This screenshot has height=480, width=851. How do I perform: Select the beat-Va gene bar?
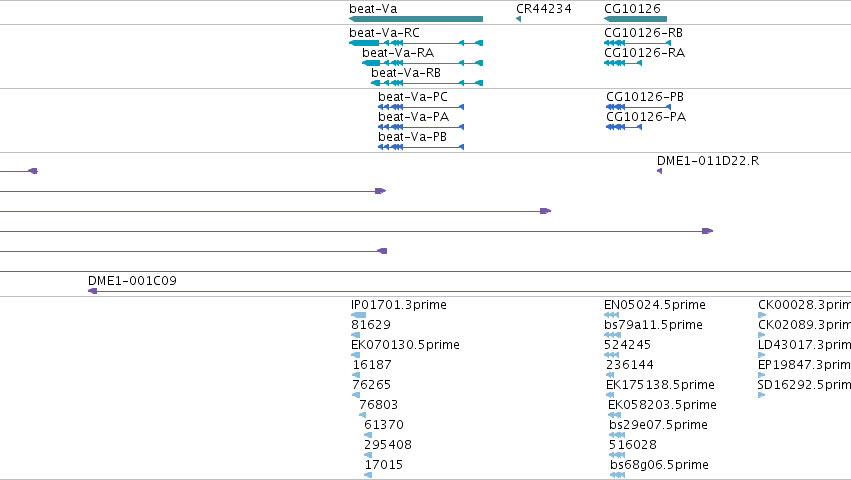point(416,20)
